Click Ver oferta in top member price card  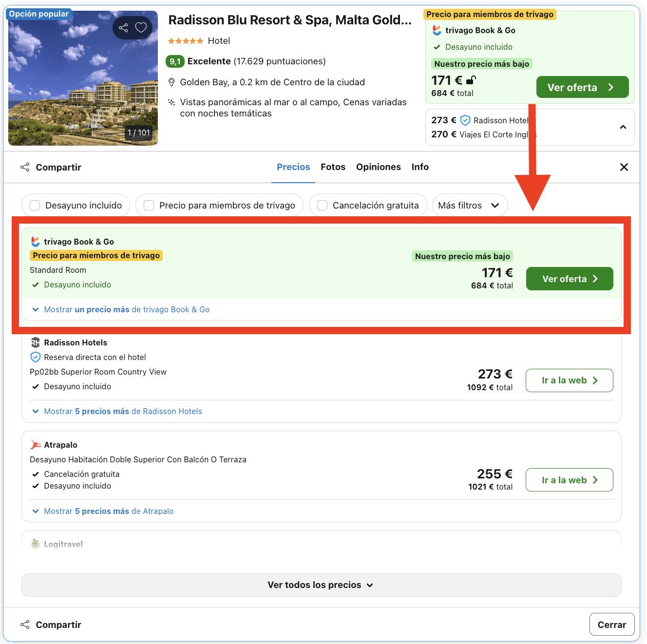[582, 87]
